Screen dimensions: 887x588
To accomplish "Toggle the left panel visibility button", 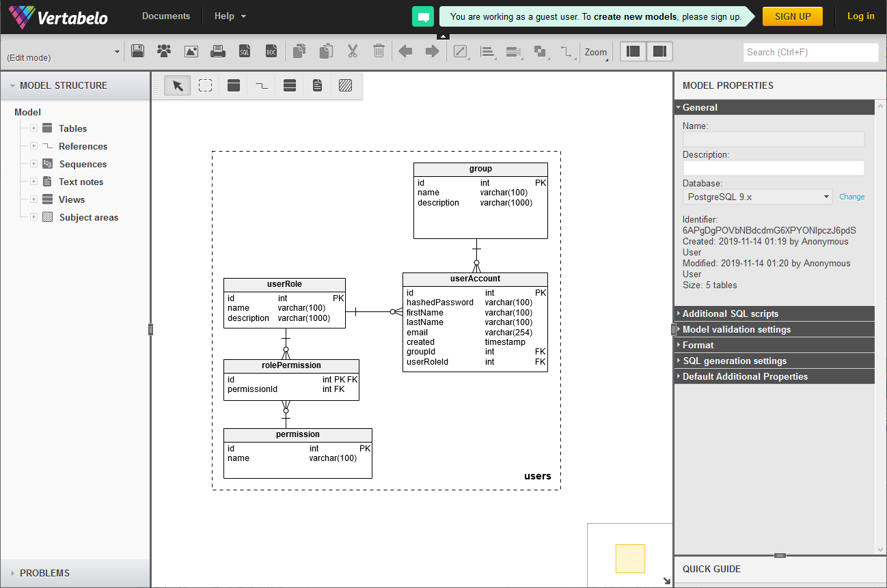I will 633,51.
